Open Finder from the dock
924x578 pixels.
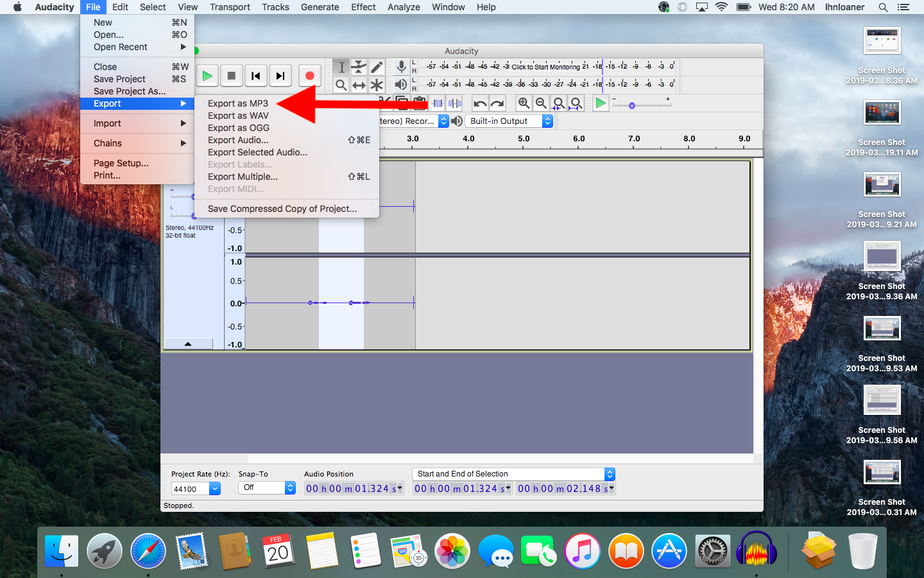click(62, 551)
